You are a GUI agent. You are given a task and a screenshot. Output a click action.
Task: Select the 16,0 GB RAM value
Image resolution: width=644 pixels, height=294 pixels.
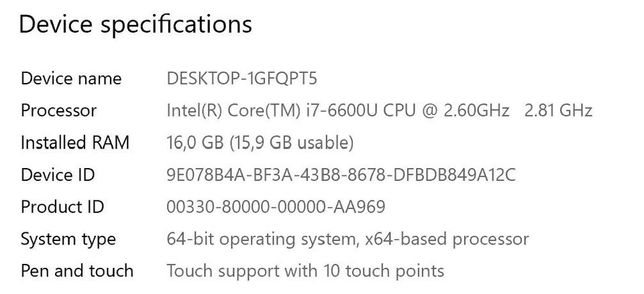click(195, 143)
